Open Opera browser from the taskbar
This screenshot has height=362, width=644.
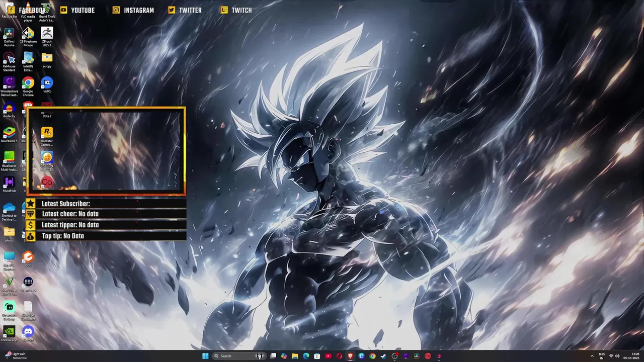(x=339, y=356)
